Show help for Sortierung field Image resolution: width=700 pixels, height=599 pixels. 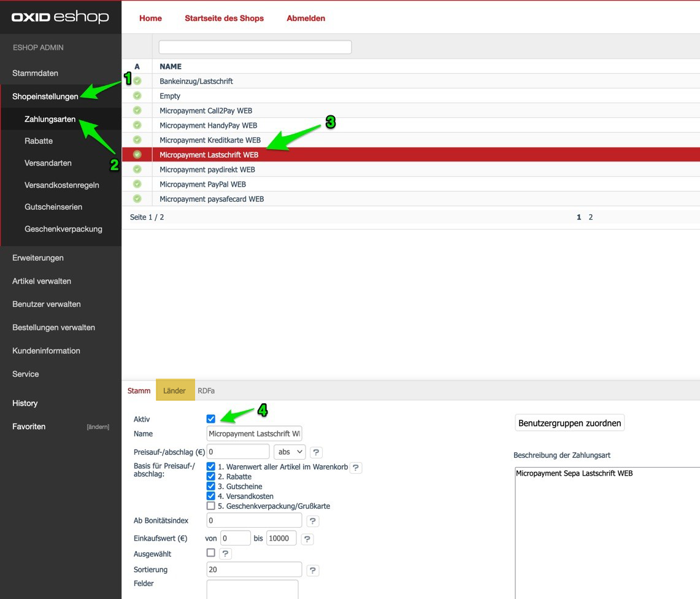pyautogui.click(x=312, y=570)
